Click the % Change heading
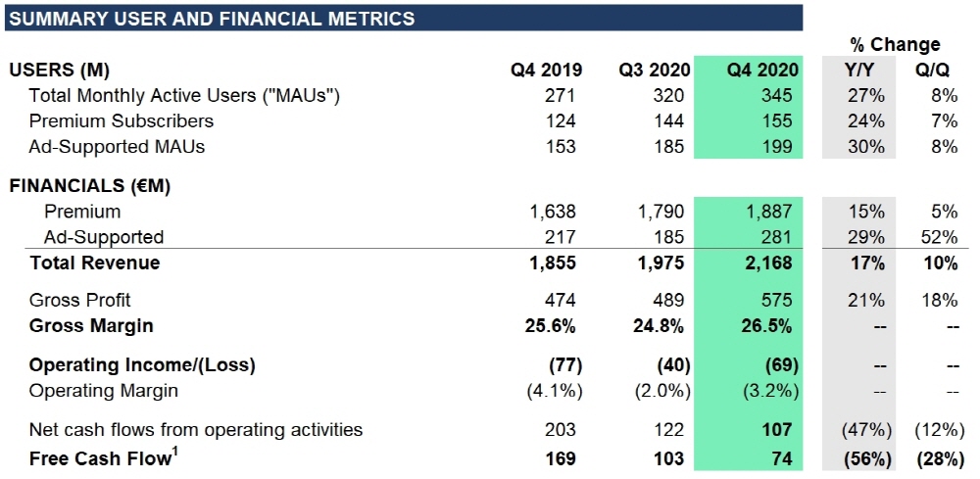This screenshot has height=479, width=980. (x=894, y=45)
